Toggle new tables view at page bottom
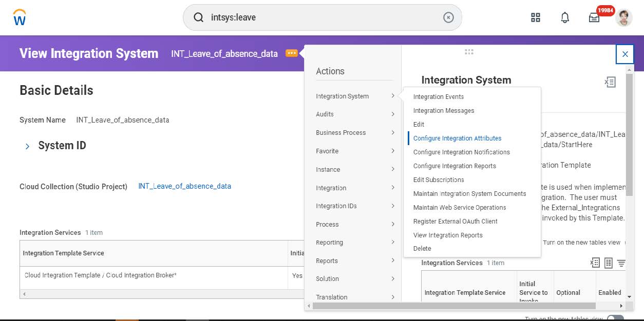 (615, 318)
